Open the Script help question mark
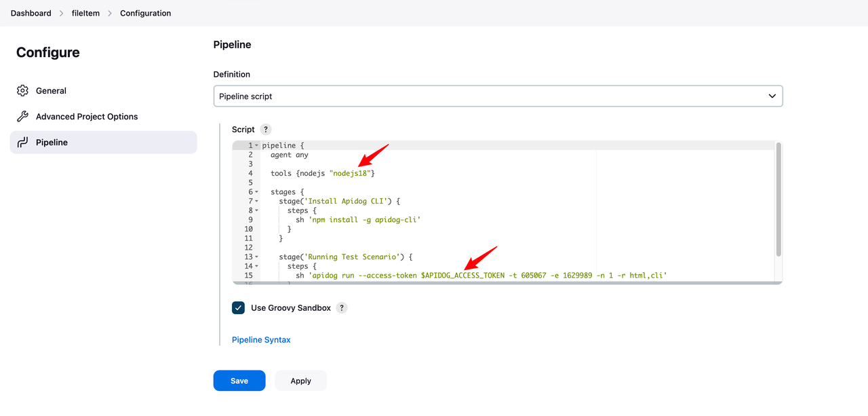The width and height of the screenshot is (868, 416). pyautogui.click(x=266, y=130)
